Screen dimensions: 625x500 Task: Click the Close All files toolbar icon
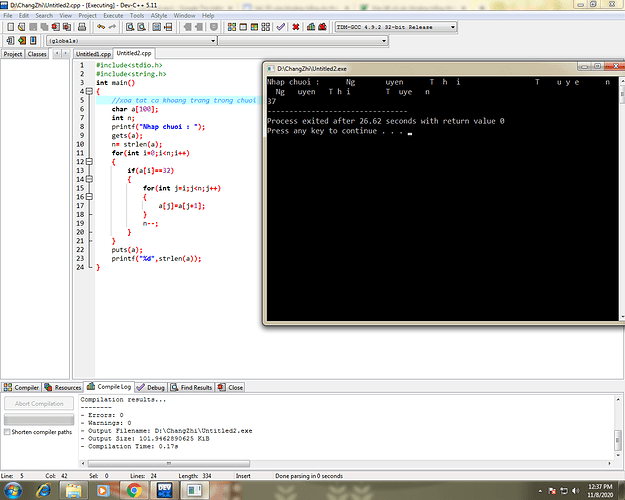click(x=67, y=27)
